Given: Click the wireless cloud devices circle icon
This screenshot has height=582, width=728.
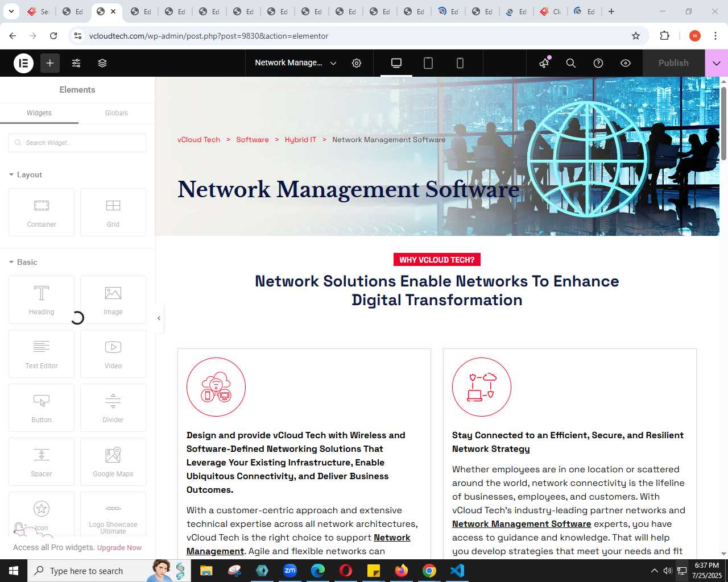Looking at the screenshot, I should pos(216,387).
